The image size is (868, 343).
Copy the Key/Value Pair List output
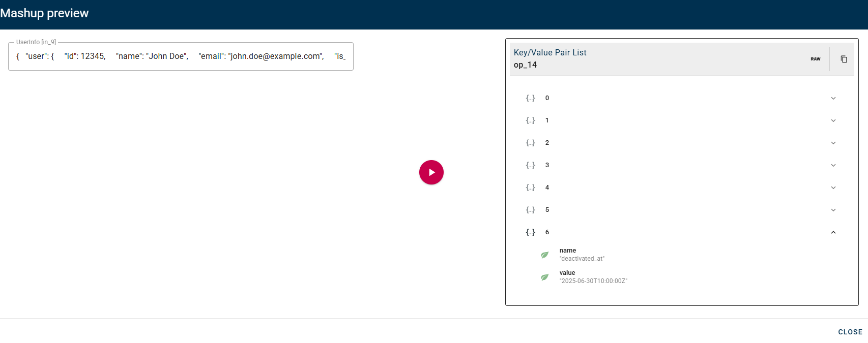(x=844, y=59)
